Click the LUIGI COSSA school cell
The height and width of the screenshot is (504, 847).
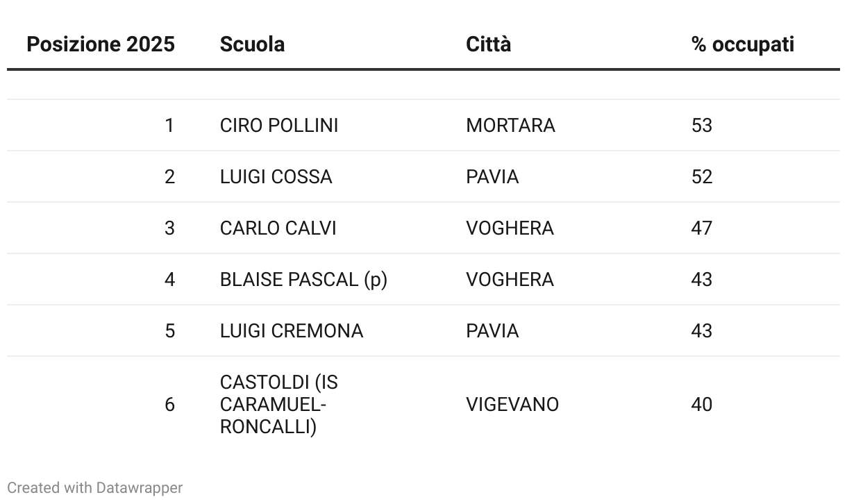pos(276,177)
